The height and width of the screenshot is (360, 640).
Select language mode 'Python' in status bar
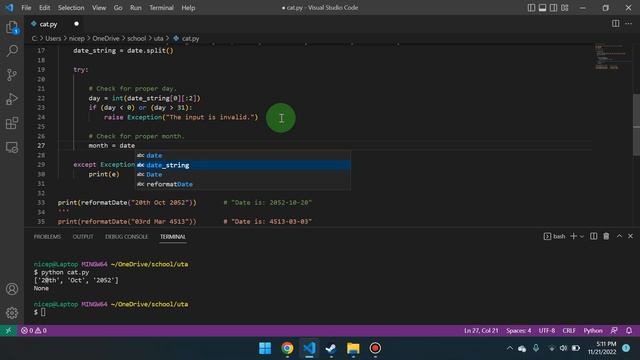tap(593, 331)
